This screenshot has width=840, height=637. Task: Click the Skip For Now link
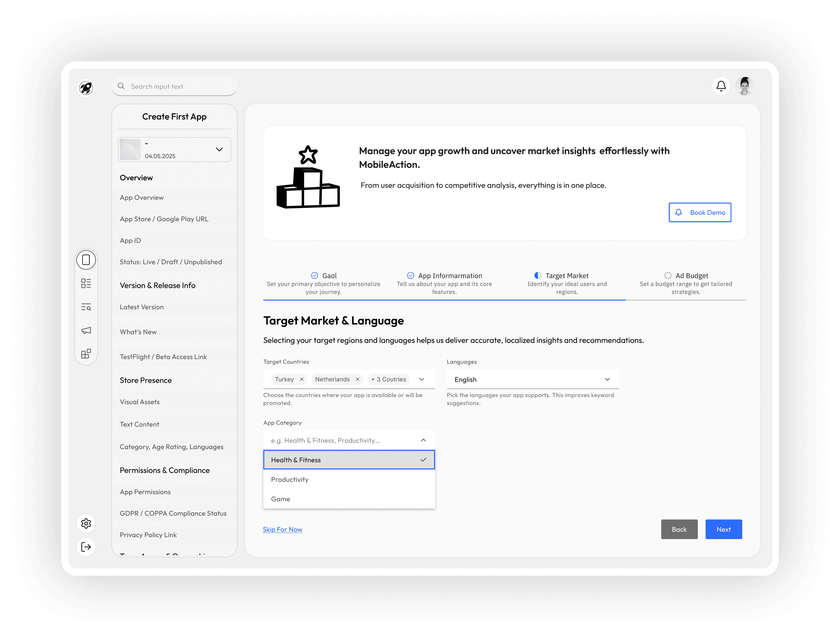tap(283, 529)
